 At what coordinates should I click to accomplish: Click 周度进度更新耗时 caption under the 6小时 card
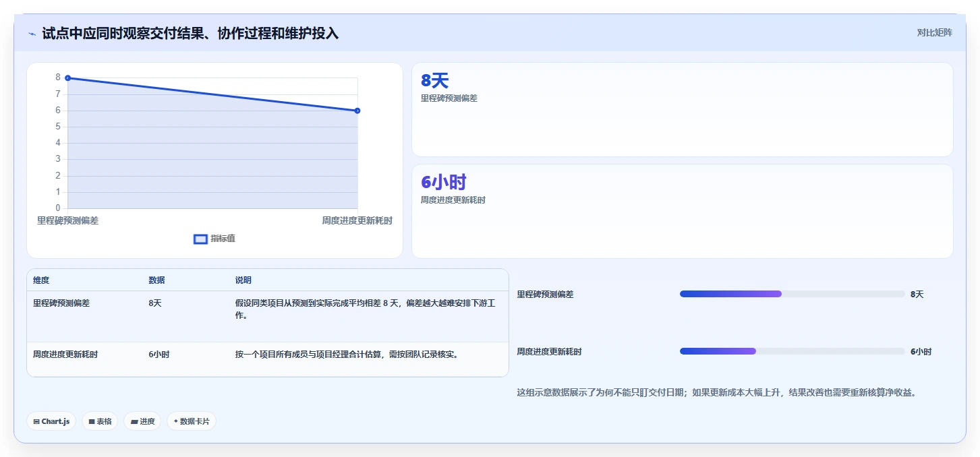(x=453, y=200)
